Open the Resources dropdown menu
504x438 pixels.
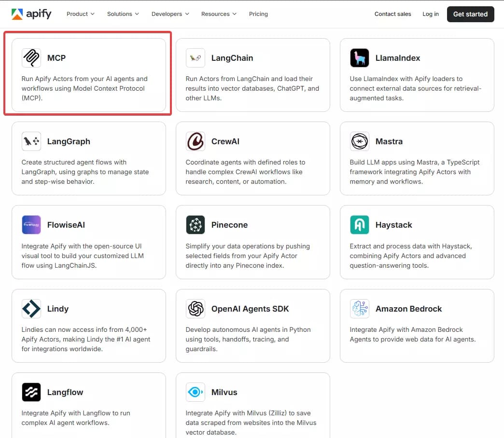coord(219,14)
